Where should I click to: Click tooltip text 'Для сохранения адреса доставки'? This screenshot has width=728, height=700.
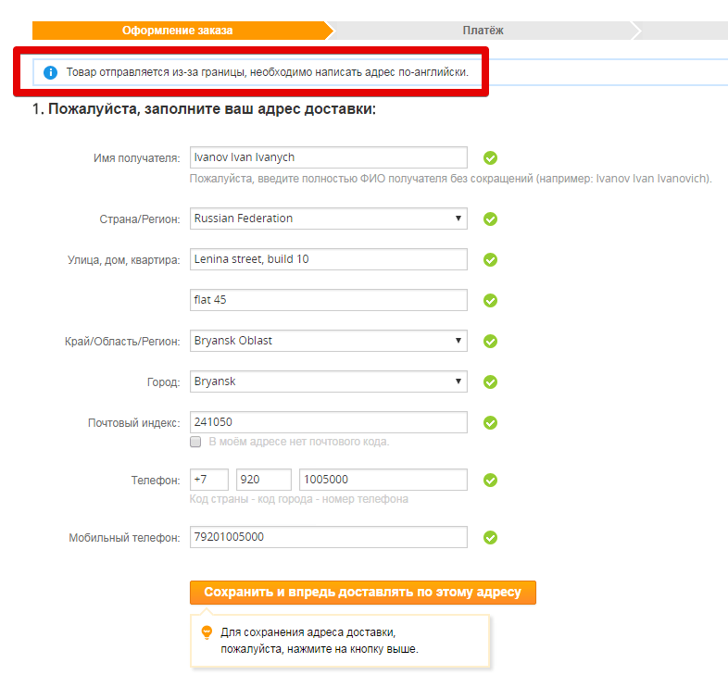tap(308, 632)
